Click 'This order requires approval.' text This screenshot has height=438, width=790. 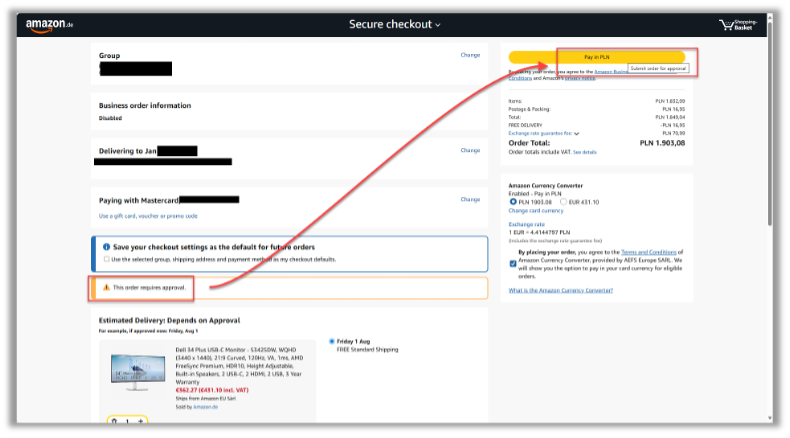[149, 287]
